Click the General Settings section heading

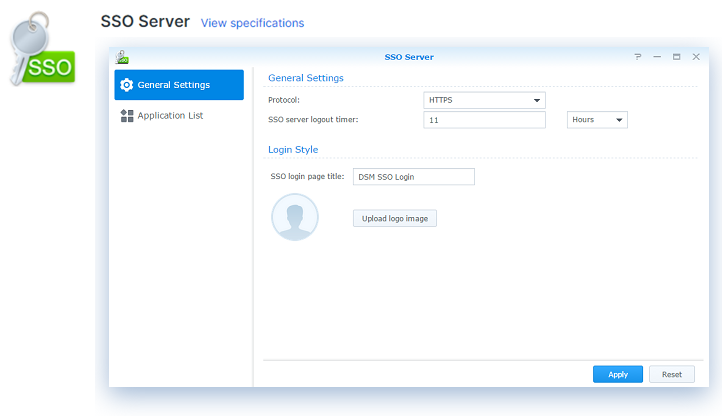pos(306,78)
